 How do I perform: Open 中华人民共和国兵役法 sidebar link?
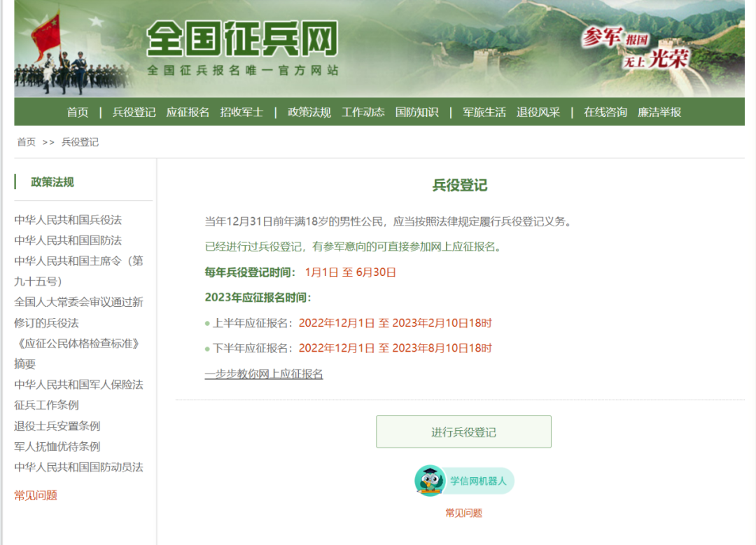point(68,220)
